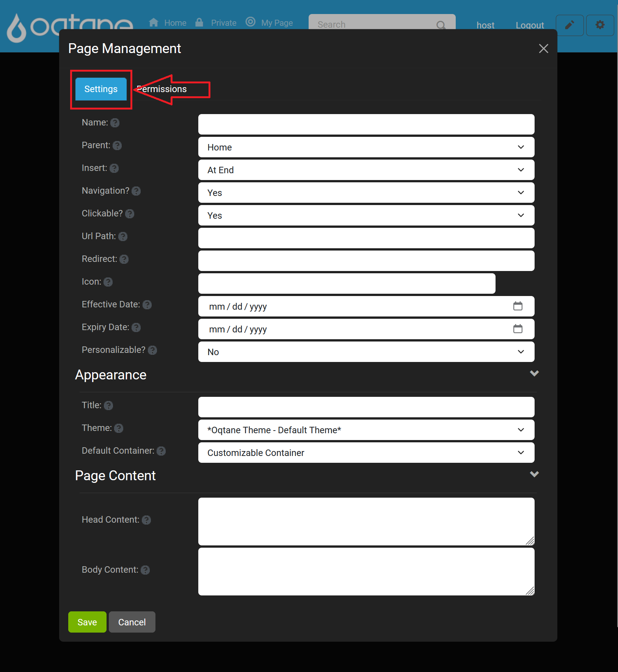Click the help icon next to Theme

pos(119,428)
